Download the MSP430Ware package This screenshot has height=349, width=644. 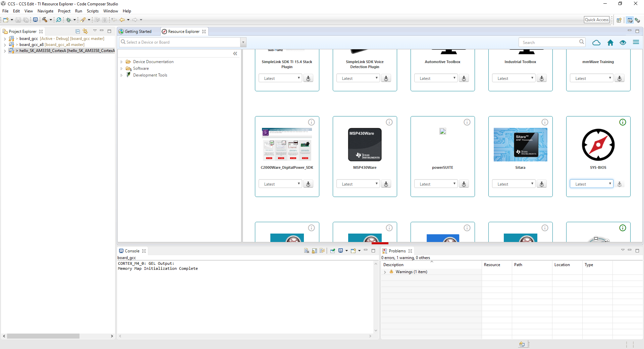tap(386, 184)
